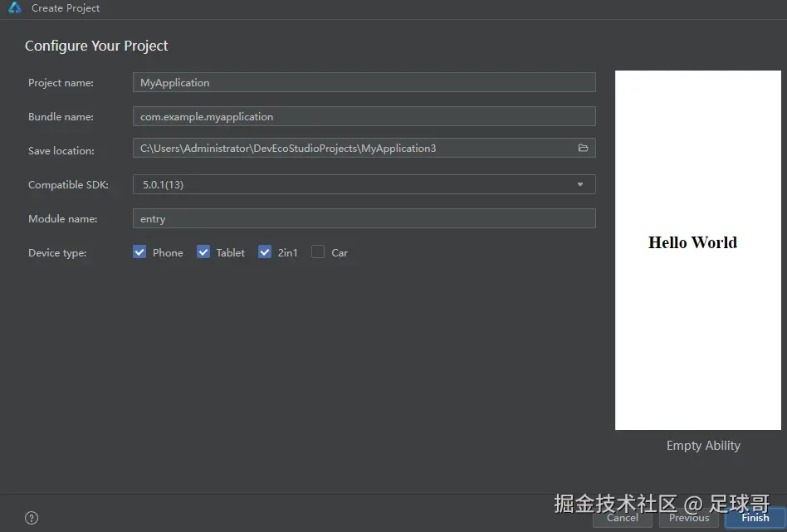Screen dimensions: 787x532
Task: Click the Configure Your Project heading
Action: 96,46
